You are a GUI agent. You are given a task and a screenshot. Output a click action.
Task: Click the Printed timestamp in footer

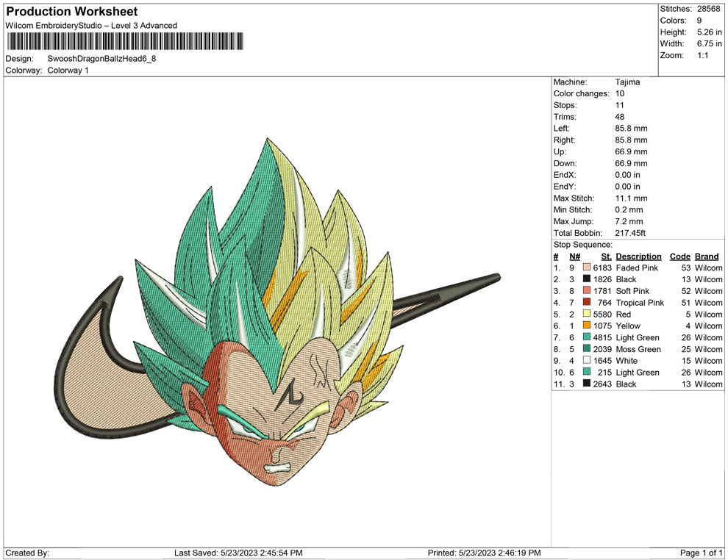pos(485,553)
